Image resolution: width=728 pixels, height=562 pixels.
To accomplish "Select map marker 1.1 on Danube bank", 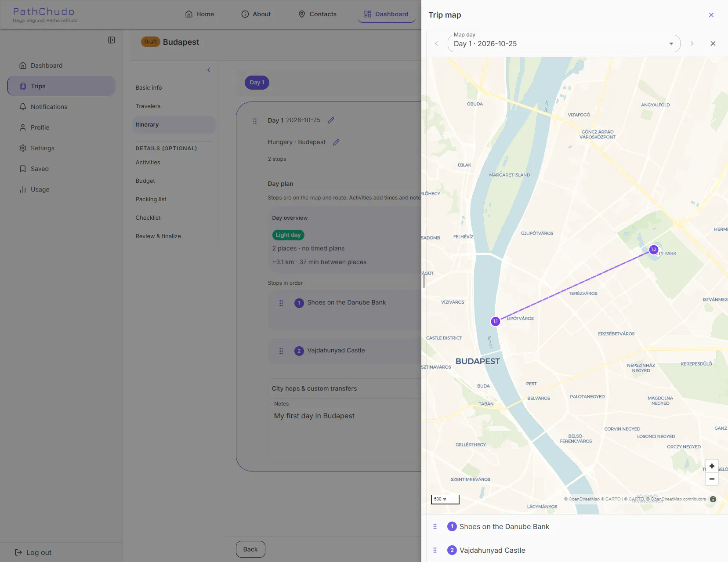I will [x=495, y=322].
